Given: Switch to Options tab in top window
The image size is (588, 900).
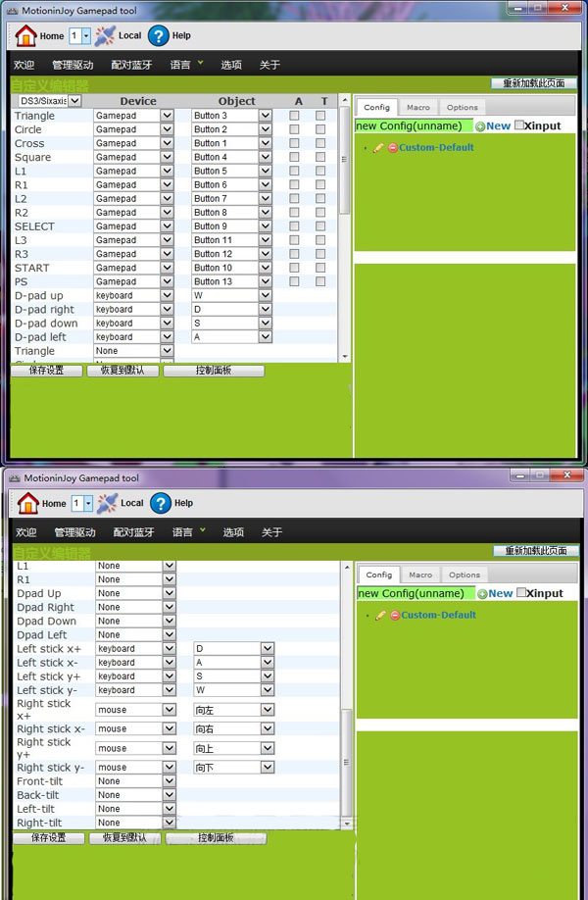Looking at the screenshot, I should point(462,107).
